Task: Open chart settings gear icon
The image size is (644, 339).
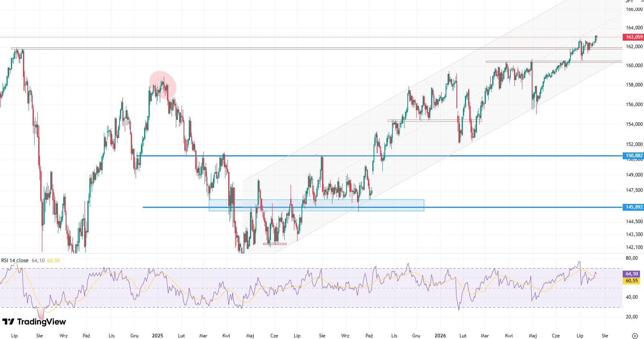Action: point(635,336)
